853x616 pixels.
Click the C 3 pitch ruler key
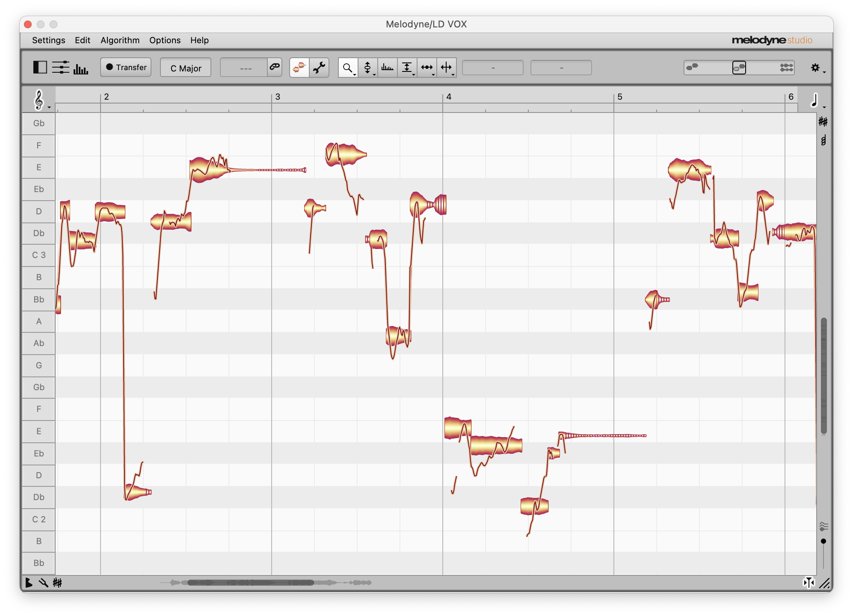click(x=39, y=255)
